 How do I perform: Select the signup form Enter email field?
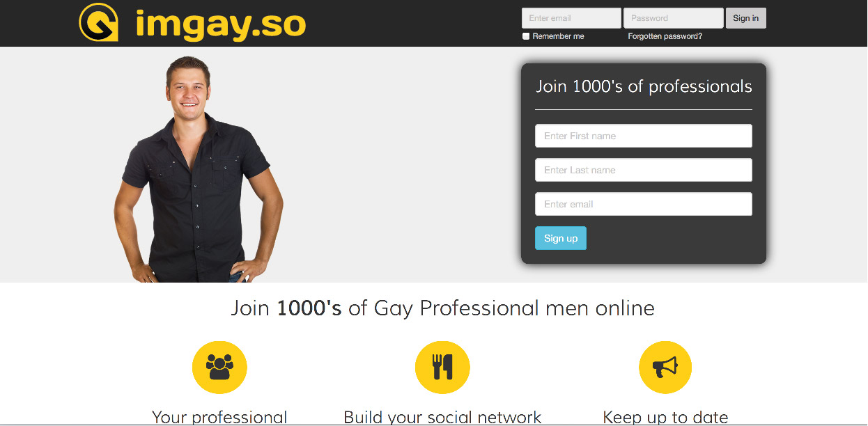[644, 204]
